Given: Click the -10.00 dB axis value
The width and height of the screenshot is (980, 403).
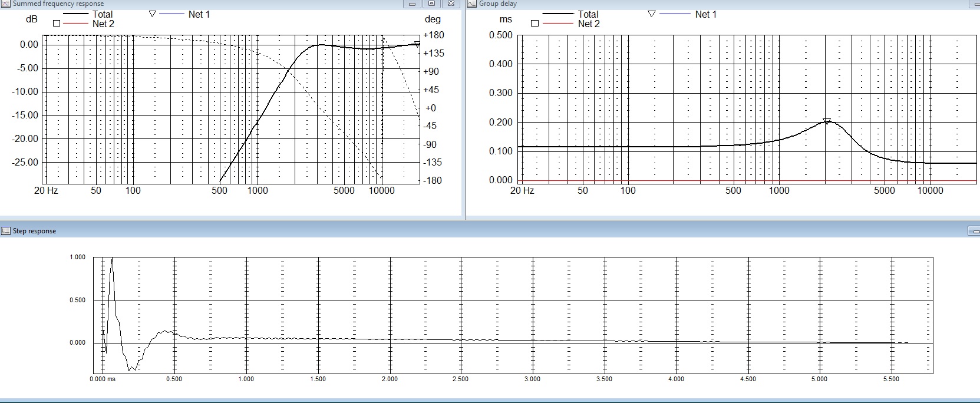Looking at the screenshot, I should (x=25, y=91).
